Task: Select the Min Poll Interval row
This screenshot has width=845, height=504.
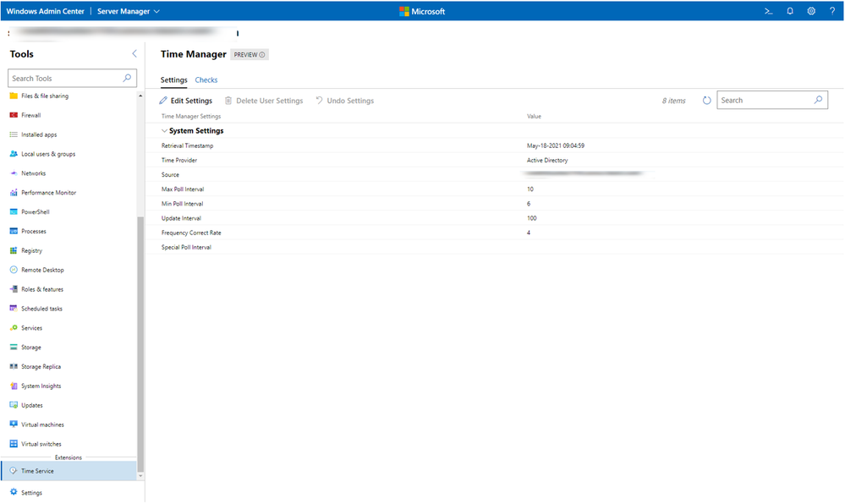Action: pos(495,204)
